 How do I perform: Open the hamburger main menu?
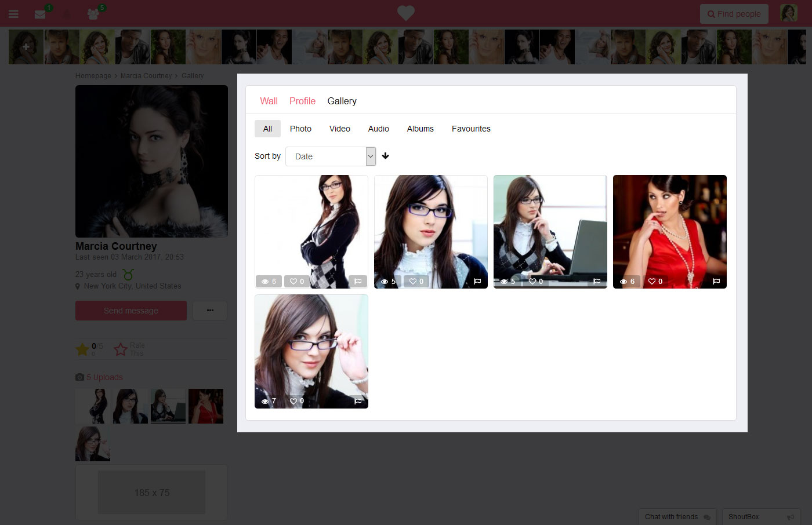13,14
